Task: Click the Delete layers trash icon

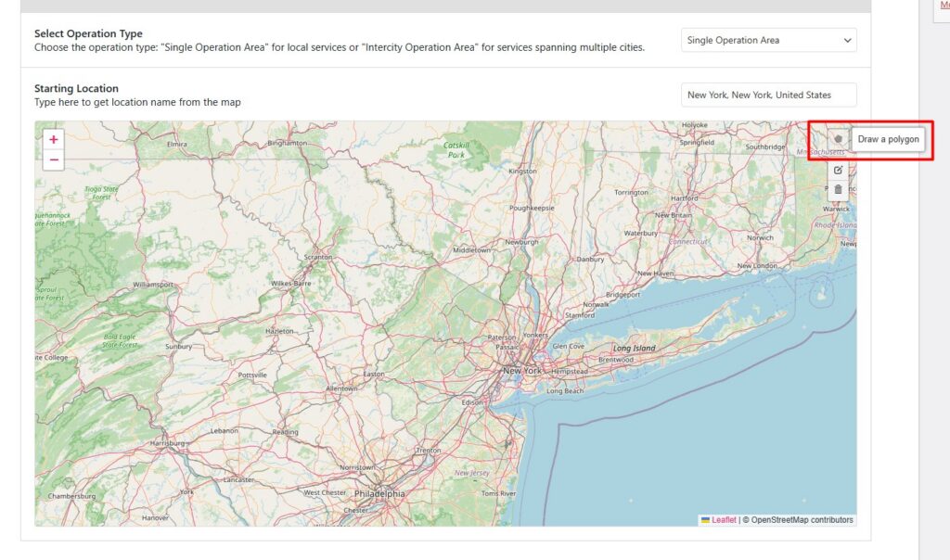Action: tap(838, 188)
